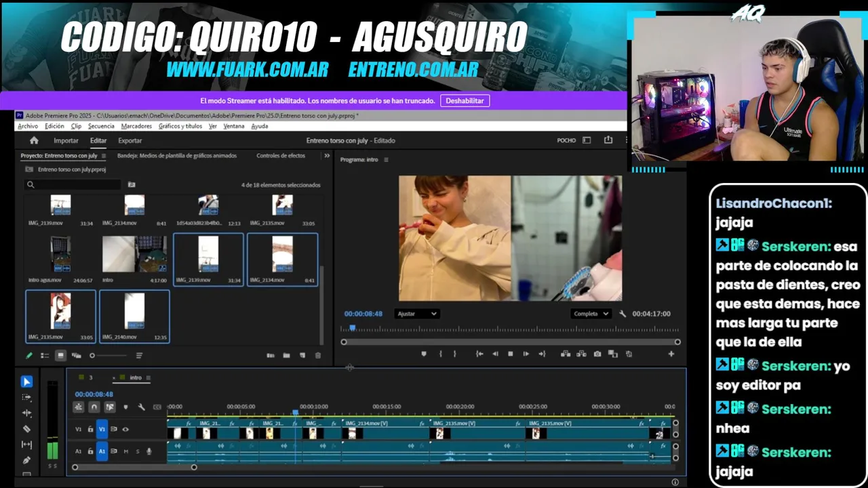Image resolution: width=868 pixels, height=488 pixels.
Task: Select the Razor tool
Action: 26,429
